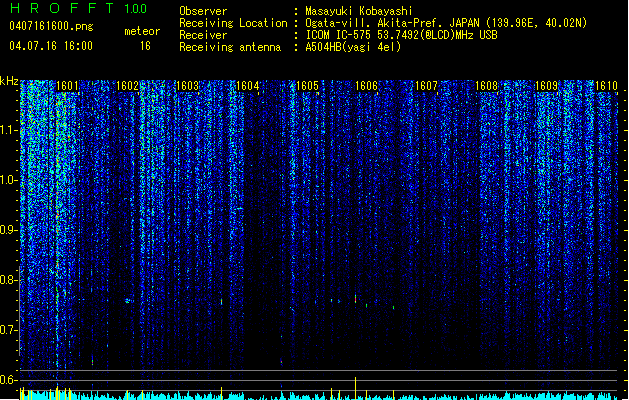Image resolution: width=629 pixels, height=400 pixels.
Task: Click the 0.8 kHz axis label
Action: [9, 280]
